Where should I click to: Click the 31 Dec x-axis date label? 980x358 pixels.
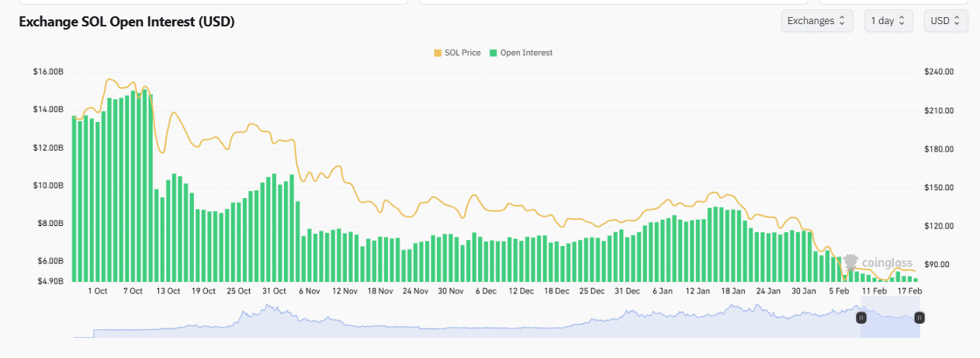pos(627,291)
